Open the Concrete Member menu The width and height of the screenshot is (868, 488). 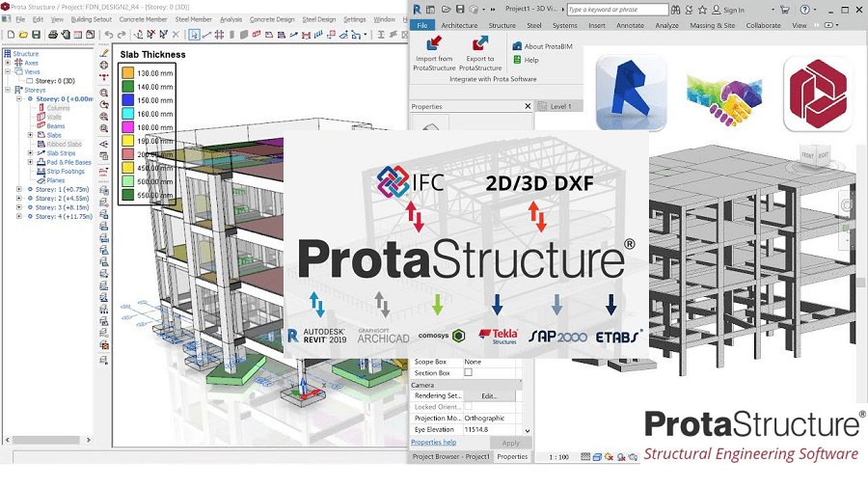pos(143,19)
